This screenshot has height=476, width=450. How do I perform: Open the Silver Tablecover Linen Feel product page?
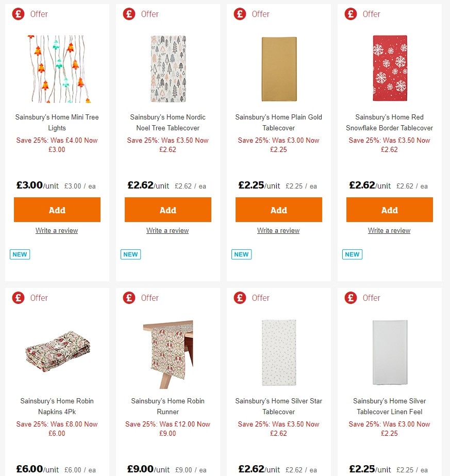click(389, 406)
